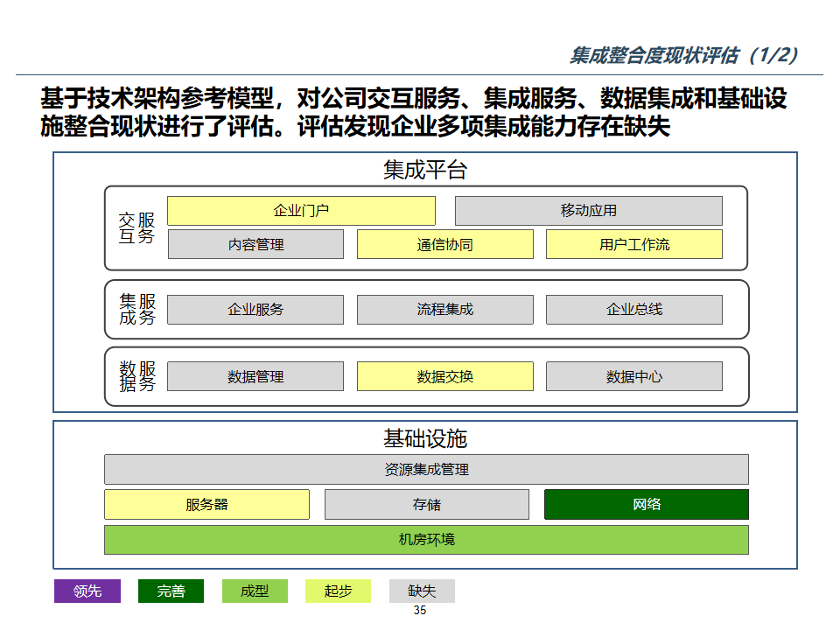Click the 内容管理 block
Viewport: 840px width, 630px height.
coord(255,244)
